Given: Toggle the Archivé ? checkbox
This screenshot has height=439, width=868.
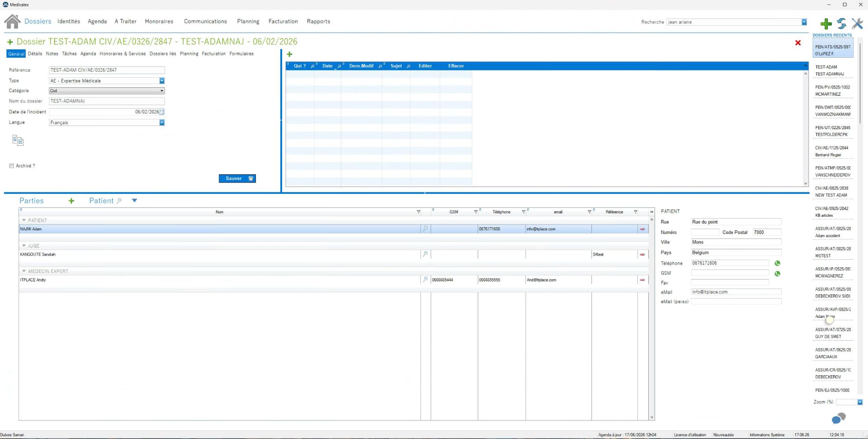Looking at the screenshot, I should pos(11,166).
